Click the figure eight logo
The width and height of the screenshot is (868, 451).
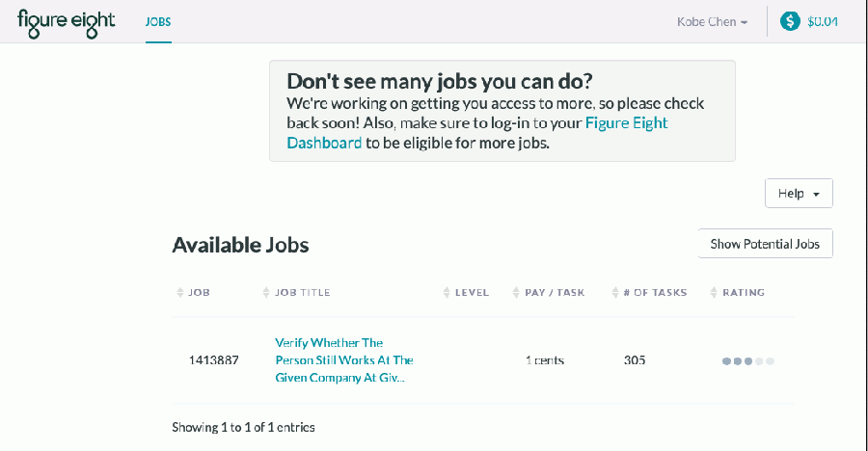(x=66, y=23)
